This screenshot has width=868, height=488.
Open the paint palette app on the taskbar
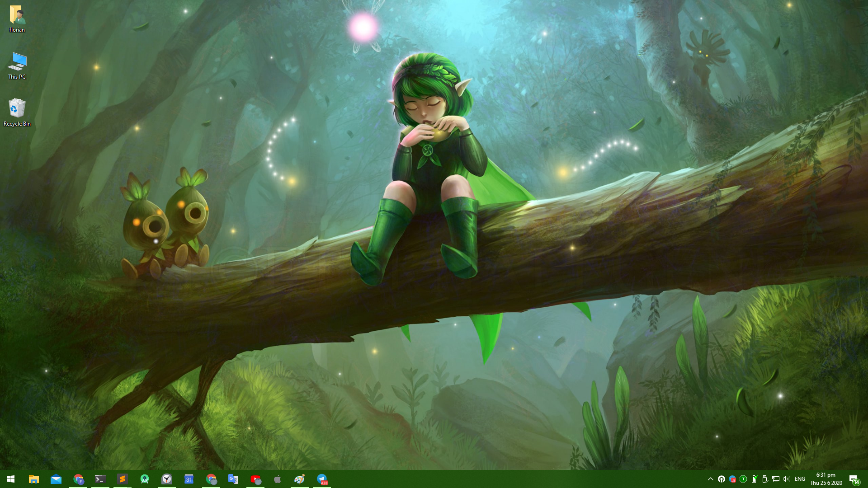click(x=299, y=479)
